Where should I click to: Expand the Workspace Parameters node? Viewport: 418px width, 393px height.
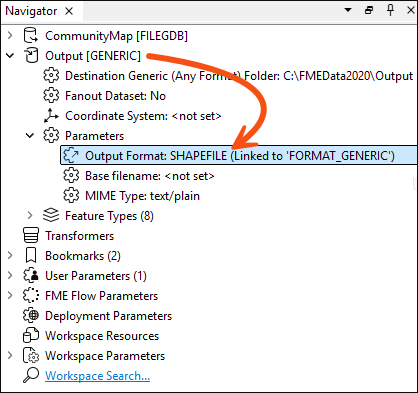10,355
